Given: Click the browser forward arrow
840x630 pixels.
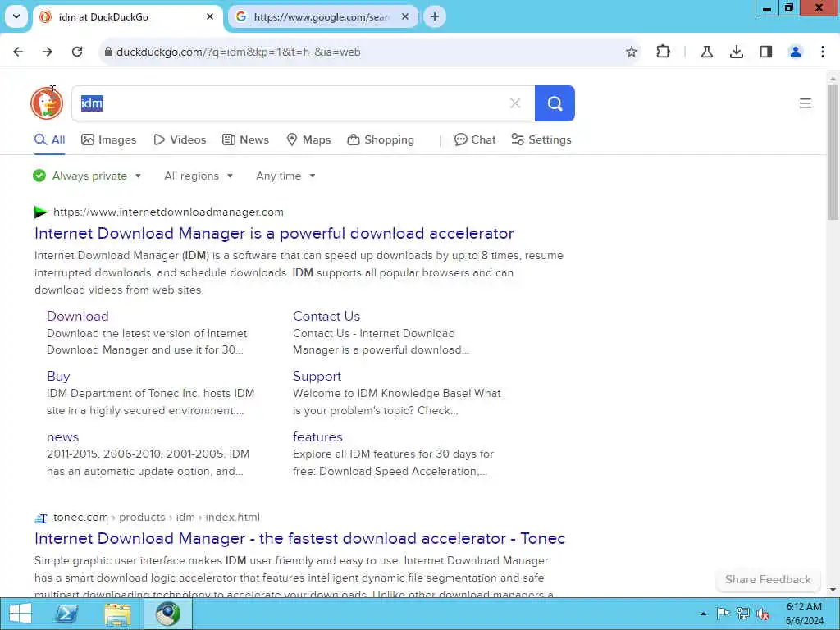Looking at the screenshot, I should click(48, 52).
